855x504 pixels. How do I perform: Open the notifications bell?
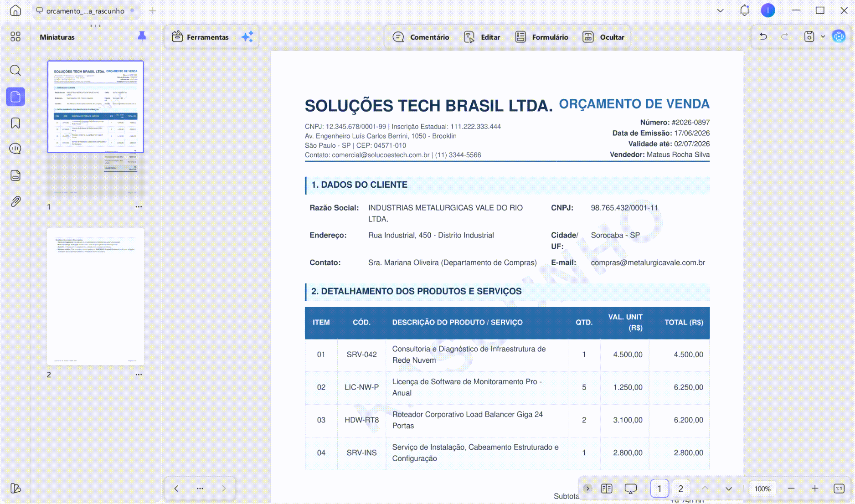[745, 10]
